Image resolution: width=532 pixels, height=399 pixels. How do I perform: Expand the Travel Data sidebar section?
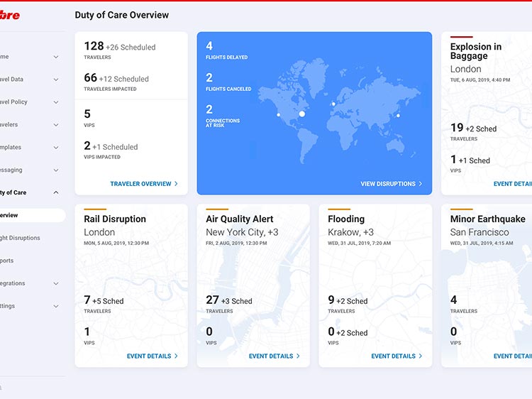pyautogui.click(x=56, y=80)
